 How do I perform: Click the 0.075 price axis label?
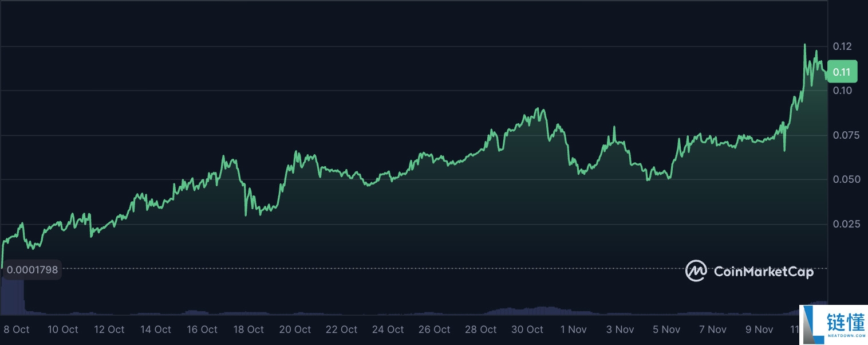tap(845, 135)
